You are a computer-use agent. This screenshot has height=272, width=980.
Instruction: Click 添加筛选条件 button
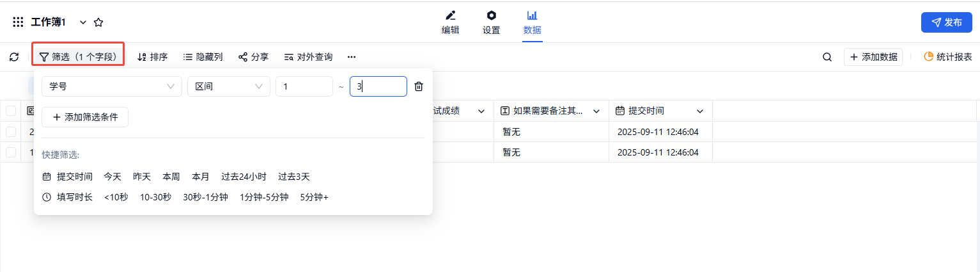[x=85, y=117]
